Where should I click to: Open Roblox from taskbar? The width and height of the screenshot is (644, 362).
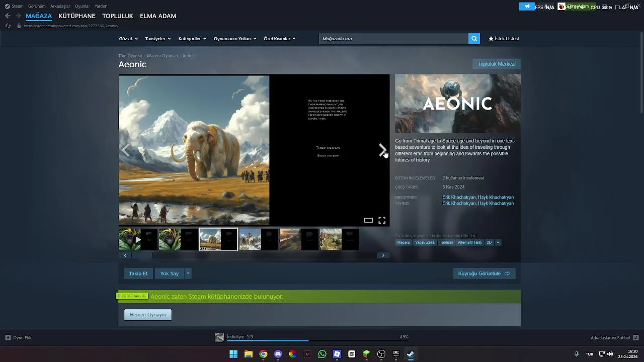tap(337, 354)
